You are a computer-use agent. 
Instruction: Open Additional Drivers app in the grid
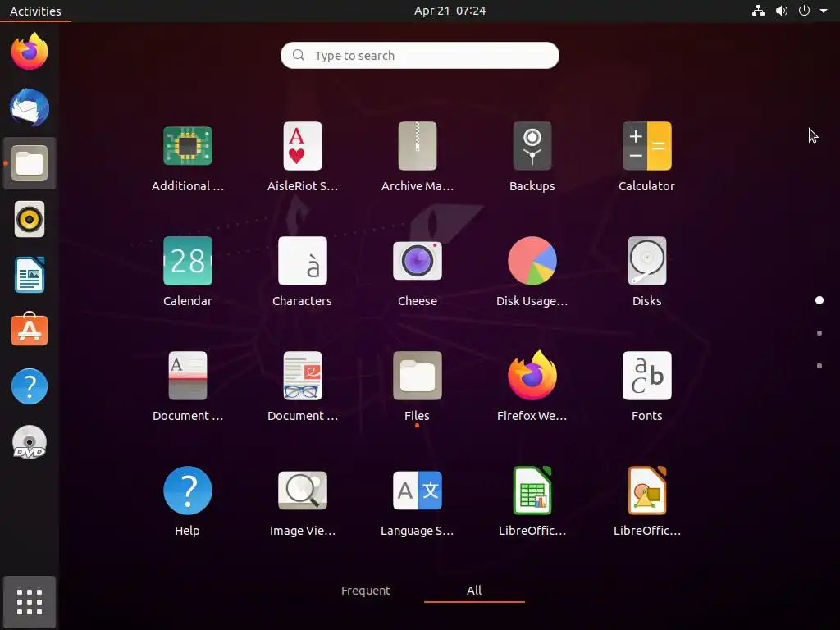pyautogui.click(x=188, y=146)
